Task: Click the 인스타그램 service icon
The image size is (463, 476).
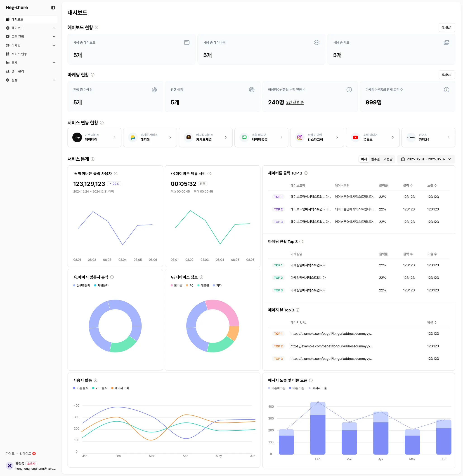Action: click(x=300, y=137)
